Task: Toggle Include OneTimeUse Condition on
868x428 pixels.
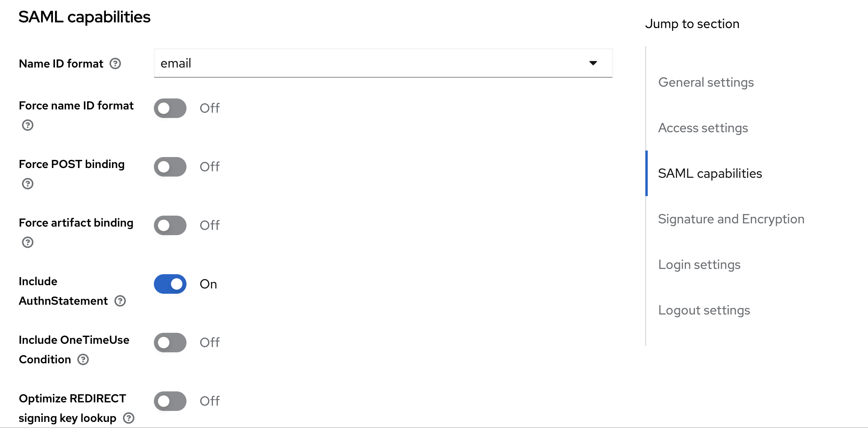Action: point(170,343)
